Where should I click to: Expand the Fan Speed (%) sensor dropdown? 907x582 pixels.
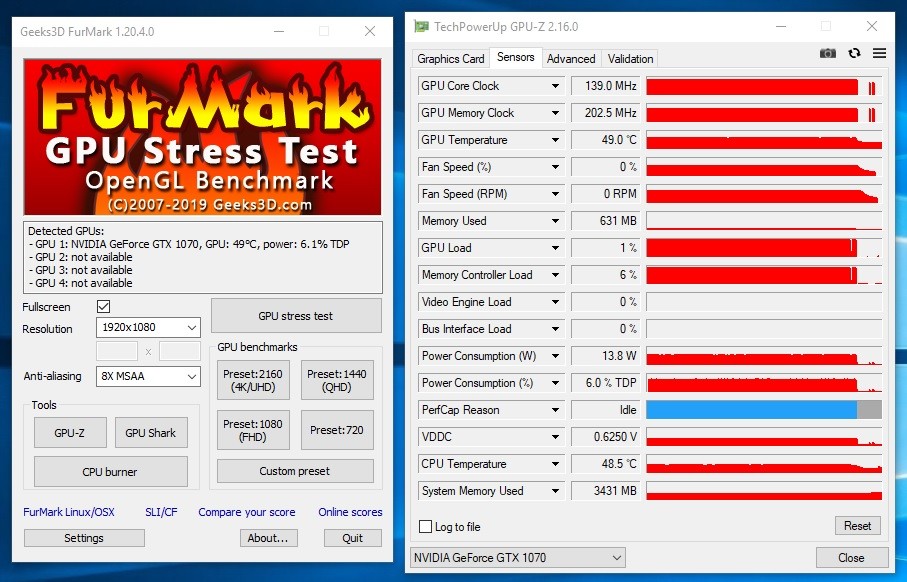click(555, 167)
